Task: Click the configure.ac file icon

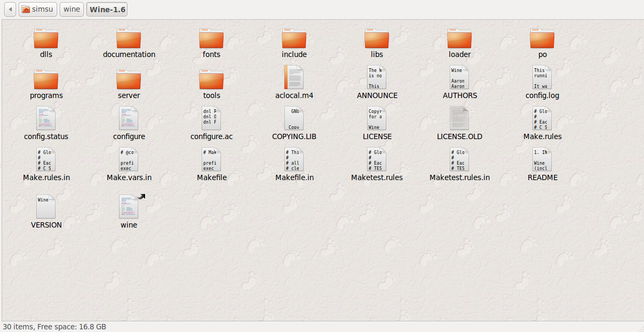Action: [211, 118]
